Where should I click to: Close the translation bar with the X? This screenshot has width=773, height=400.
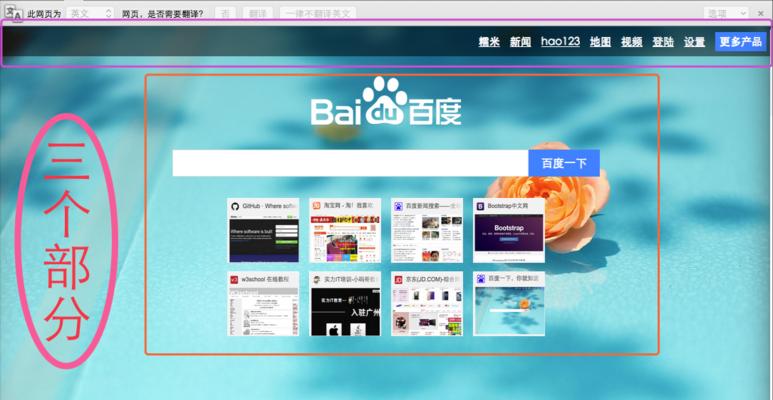tap(760, 14)
